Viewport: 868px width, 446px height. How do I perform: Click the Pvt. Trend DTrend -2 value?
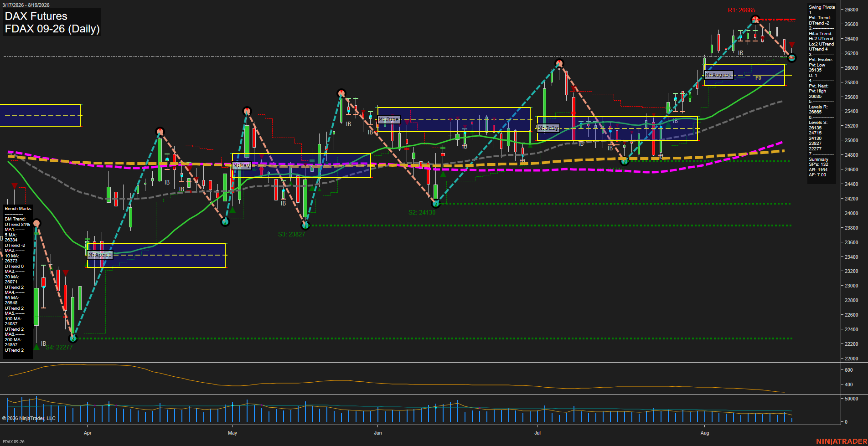coord(819,23)
